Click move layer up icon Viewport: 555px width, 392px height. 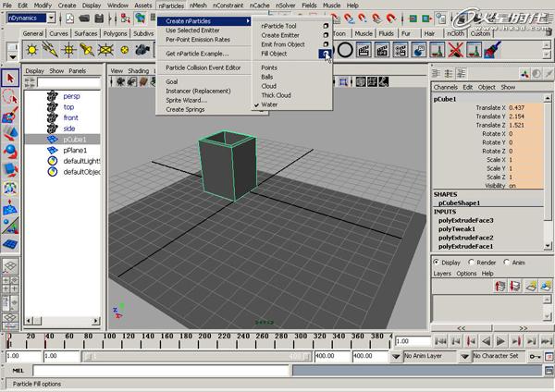click(500, 286)
